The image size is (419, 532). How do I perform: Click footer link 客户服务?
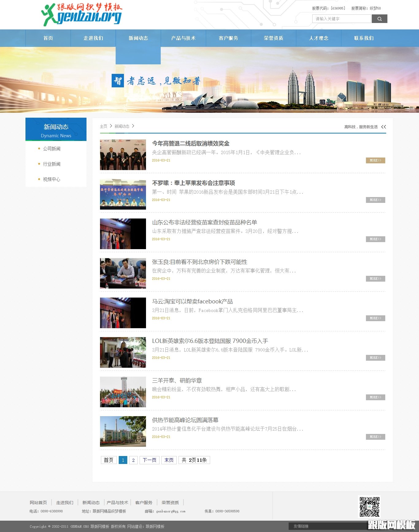pos(144,503)
